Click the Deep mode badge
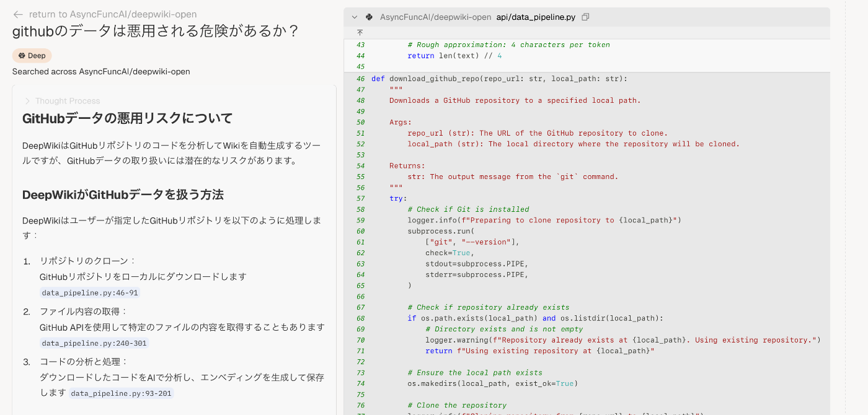Viewport: 868px width, 415px height. 32,56
